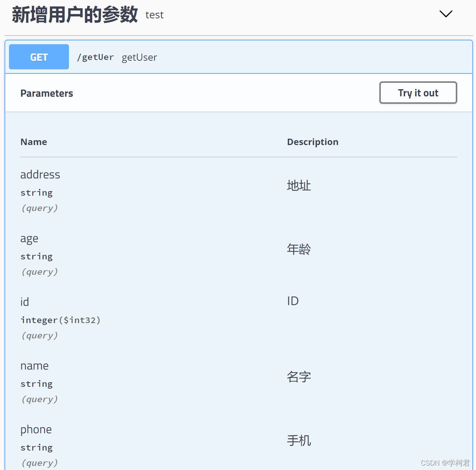Click the ID description text
This screenshot has height=470, width=476.
(293, 301)
